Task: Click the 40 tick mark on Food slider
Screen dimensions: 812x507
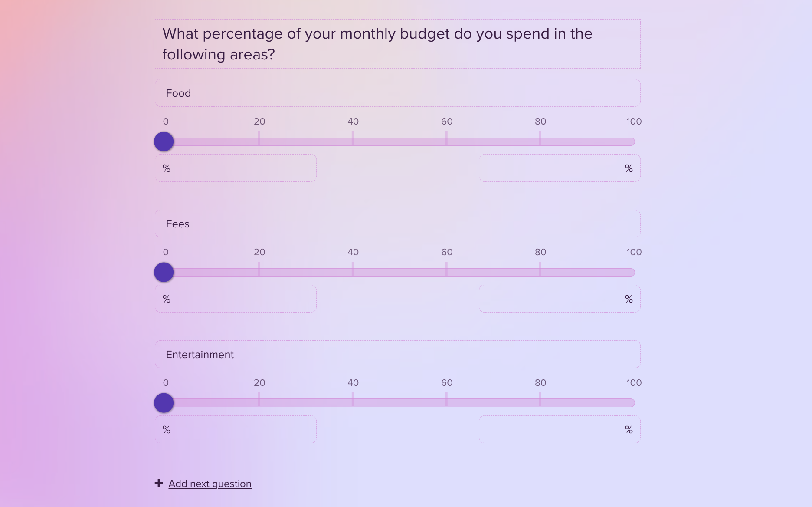Action: click(x=353, y=141)
